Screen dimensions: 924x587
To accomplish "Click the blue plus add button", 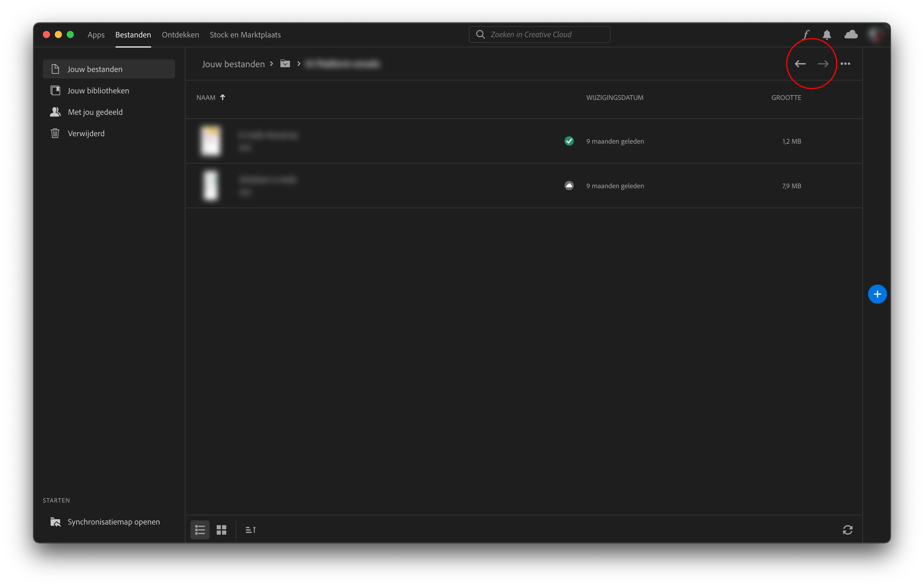I will point(877,294).
